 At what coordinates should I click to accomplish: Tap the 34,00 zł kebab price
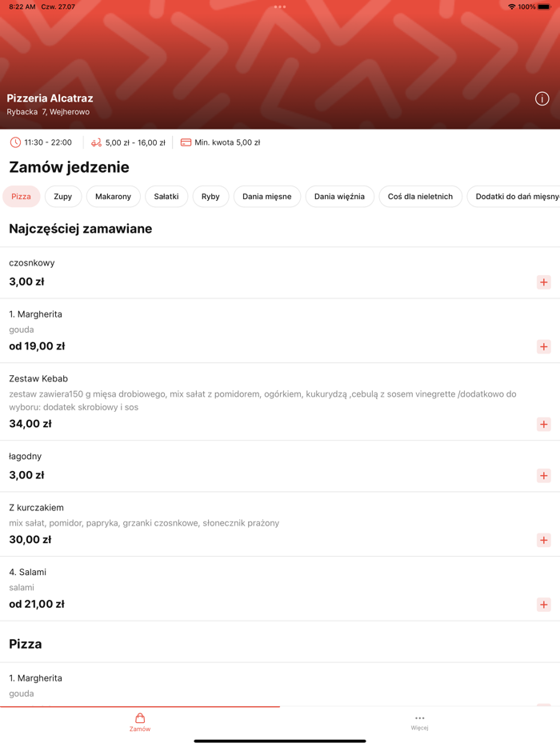(30, 424)
